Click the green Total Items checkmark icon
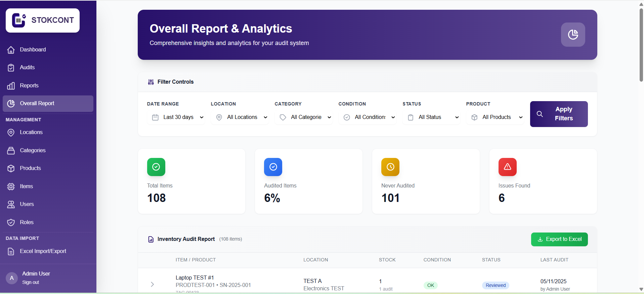Image resolution: width=644 pixels, height=294 pixels. tap(156, 167)
